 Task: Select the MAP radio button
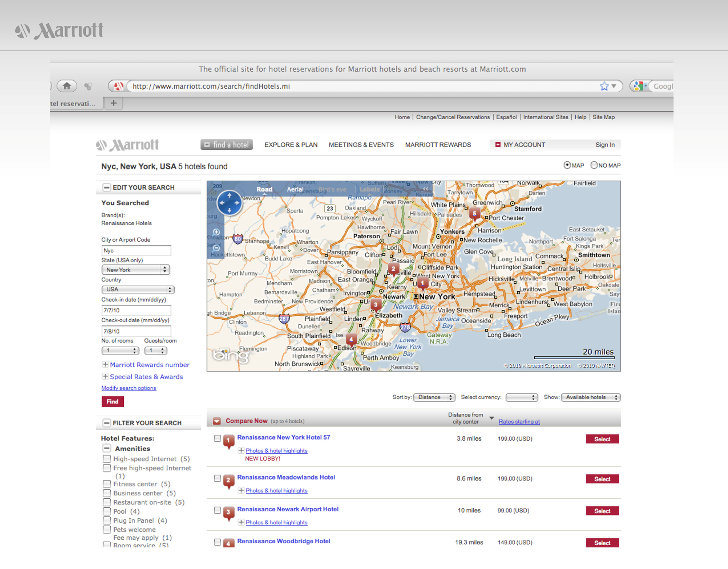click(x=567, y=165)
